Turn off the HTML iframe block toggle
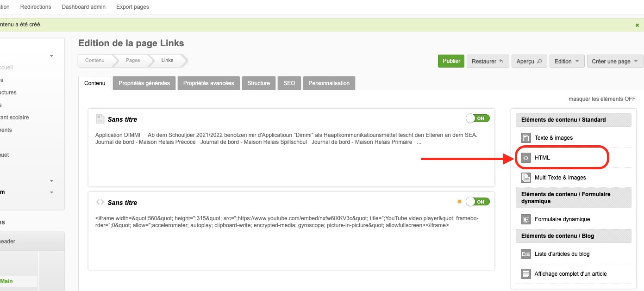Image resolution: width=644 pixels, height=291 pixels. click(478, 201)
